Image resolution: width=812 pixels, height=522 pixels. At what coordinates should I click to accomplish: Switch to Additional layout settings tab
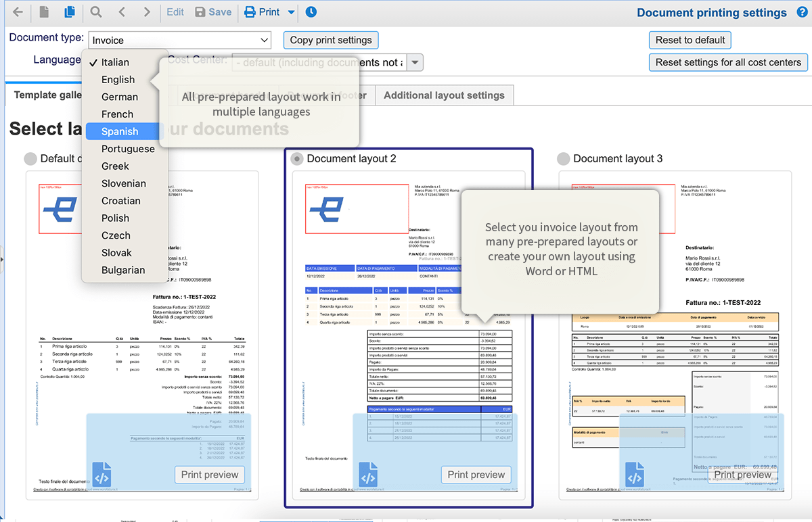444,95
